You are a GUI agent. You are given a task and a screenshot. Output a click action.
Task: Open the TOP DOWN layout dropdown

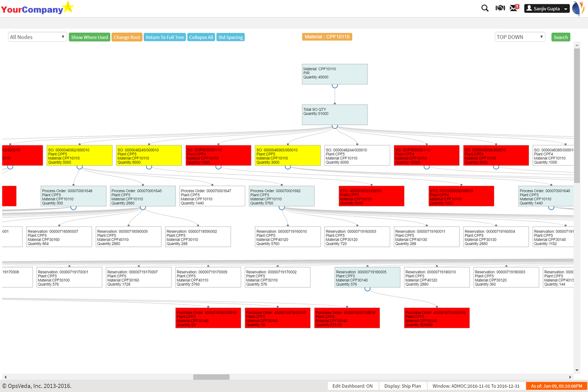point(519,37)
